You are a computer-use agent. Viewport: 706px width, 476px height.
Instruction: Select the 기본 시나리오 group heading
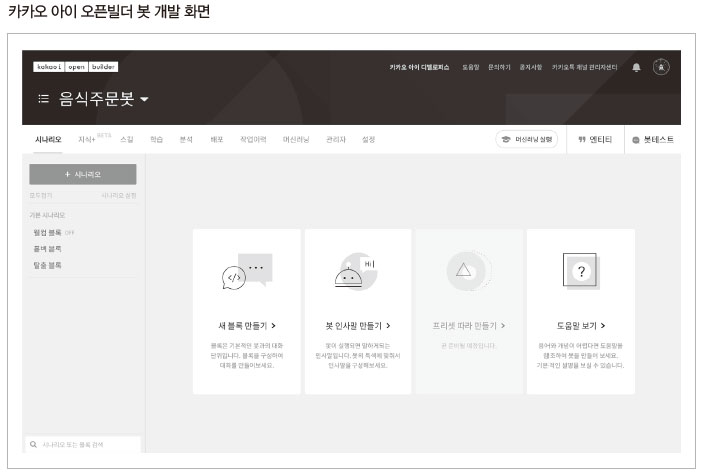(47, 215)
